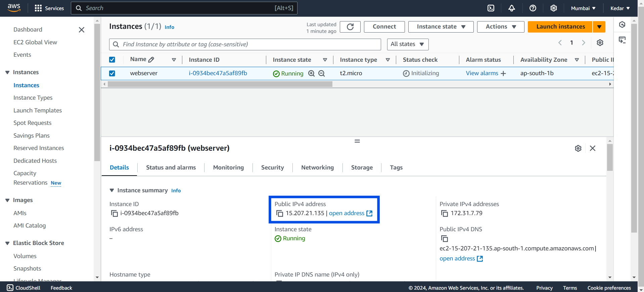
Task: Open the help question mark icon
Action: coord(533,8)
